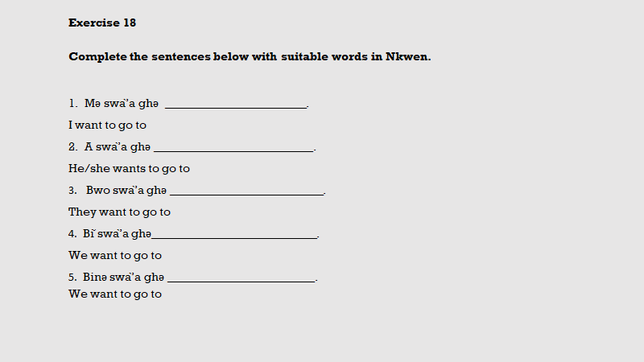
Task: Click the word 'Bwo' in sentence 3
Action: point(98,191)
